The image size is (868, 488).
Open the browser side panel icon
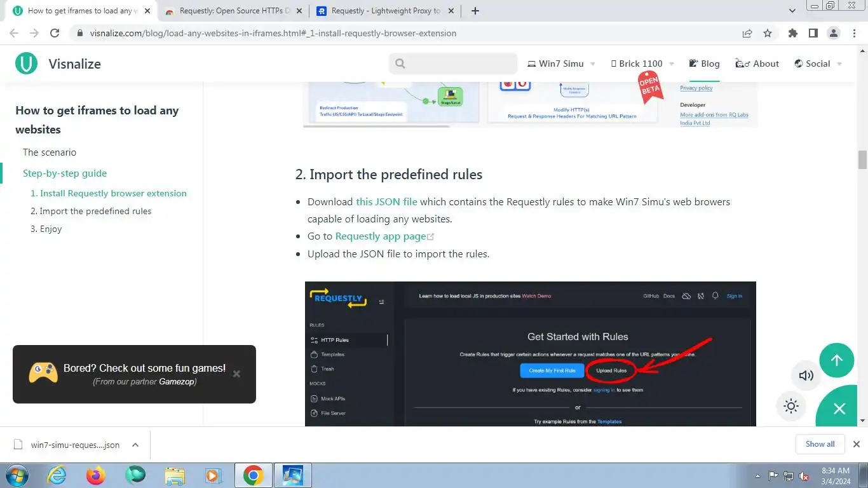click(x=813, y=33)
